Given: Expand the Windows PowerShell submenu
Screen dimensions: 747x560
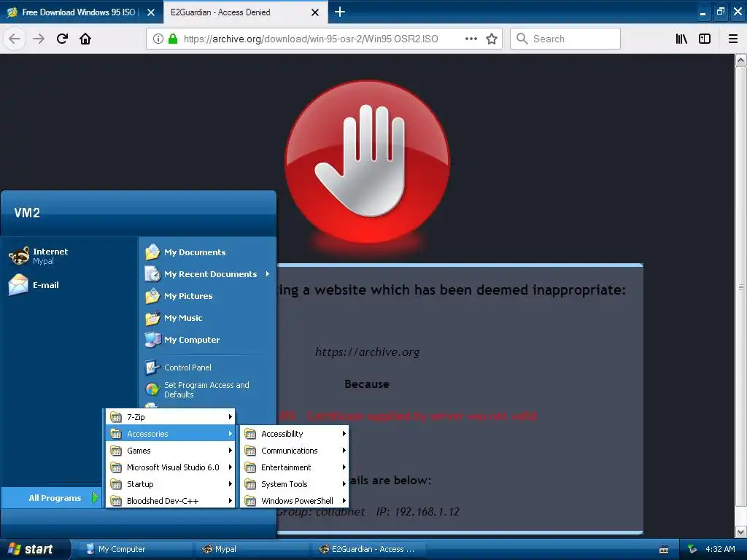Looking at the screenshot, I should 295,500.
